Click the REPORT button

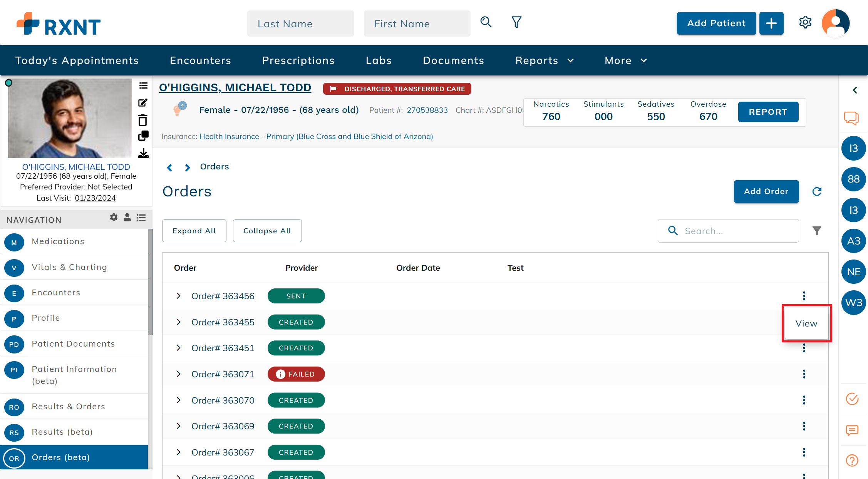(x=768, y=112)
